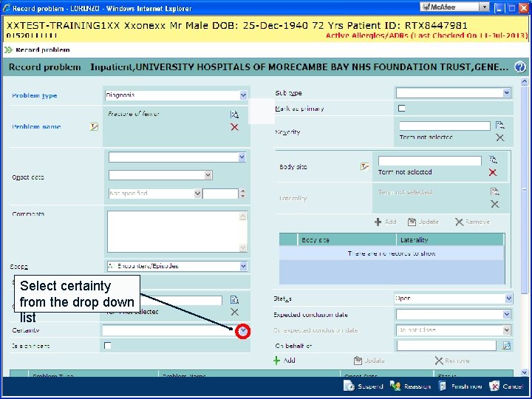Click the On behalf of input field
Screen dimensions: 532x399
(x=446, y=346)
